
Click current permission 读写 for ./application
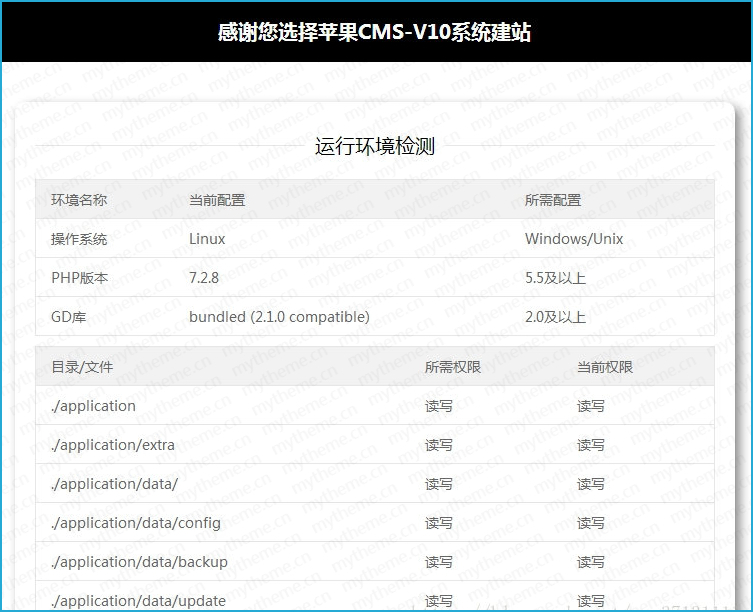(x=591, y=406)
